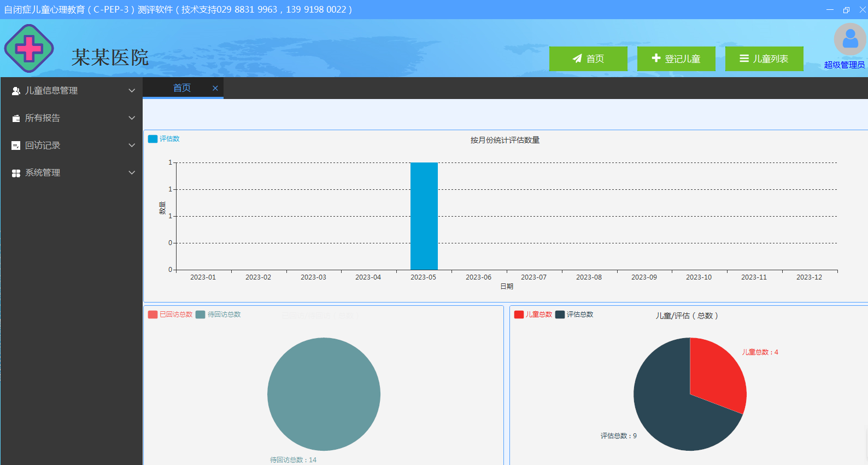Click the list icon on 儿童列表 button
Viewport: 868px width, 465px height.
pyautogui.click(x=744, y=59)
